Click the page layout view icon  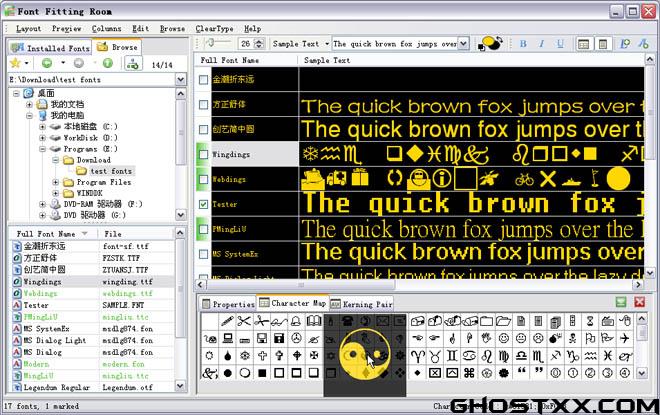(602, 44)
